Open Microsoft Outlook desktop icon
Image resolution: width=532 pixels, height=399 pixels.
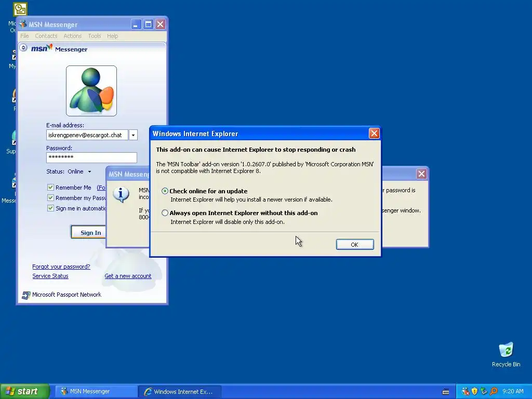point(20,9)
